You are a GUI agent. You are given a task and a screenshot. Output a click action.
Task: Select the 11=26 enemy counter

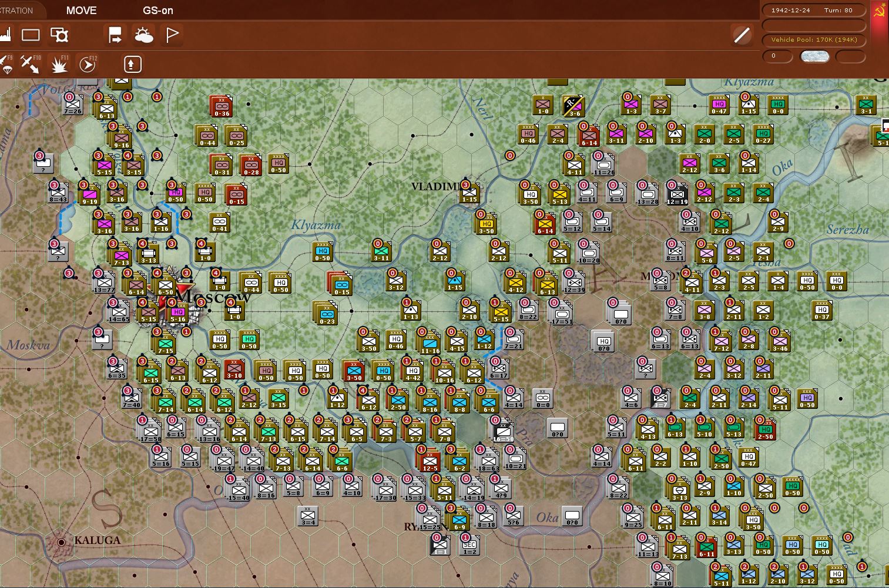[603, 164]
